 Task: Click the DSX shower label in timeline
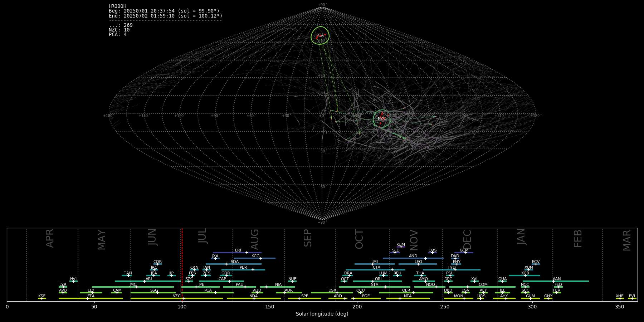click(332, 291)
